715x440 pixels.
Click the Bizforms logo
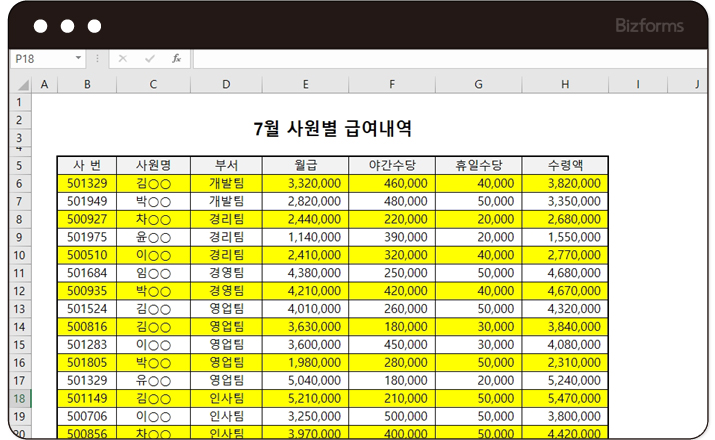[648, 25]
